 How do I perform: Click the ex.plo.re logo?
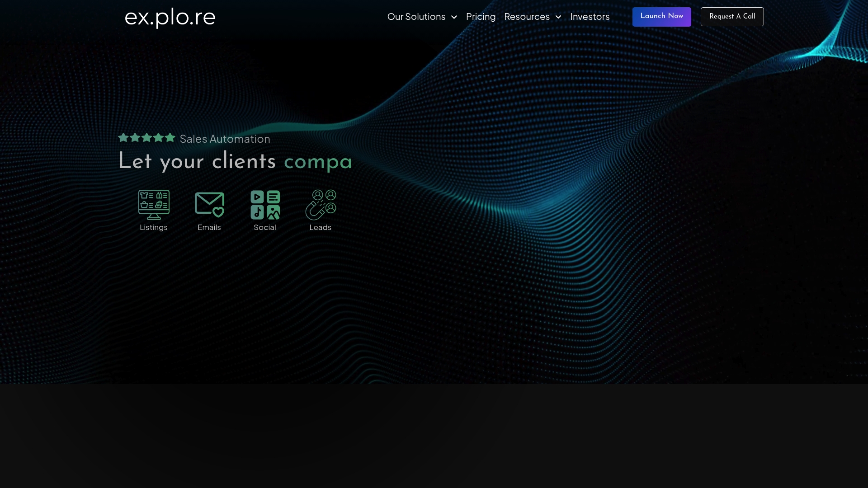click(170, 17)
